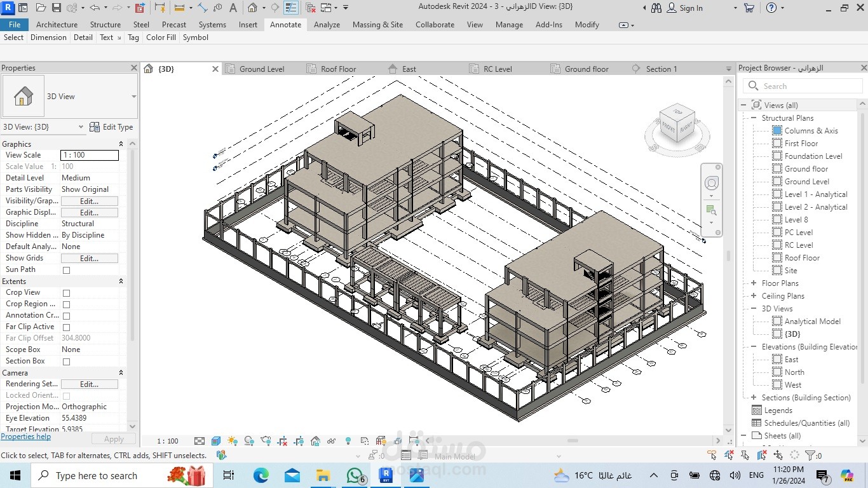The image size is (868, 488).
Task: Check the Crop View checkbox
Action: [66, 293]
